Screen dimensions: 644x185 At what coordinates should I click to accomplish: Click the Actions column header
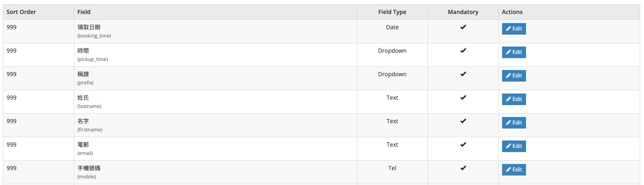[x=512, y=12]
